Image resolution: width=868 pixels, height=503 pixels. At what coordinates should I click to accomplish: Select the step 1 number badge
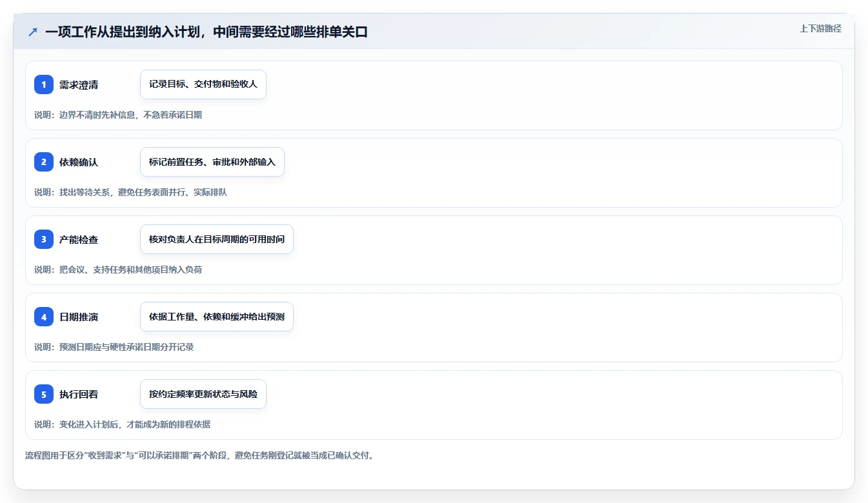click(x=44, y=84)
